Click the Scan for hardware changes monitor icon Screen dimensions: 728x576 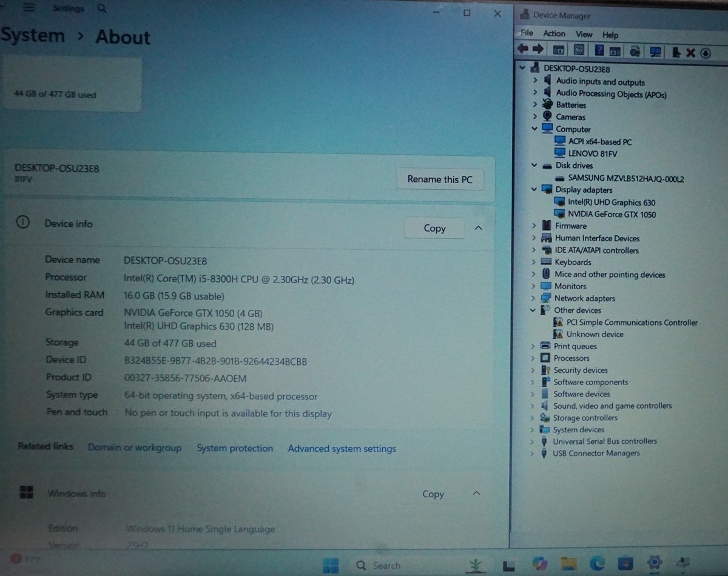(655, 52)
